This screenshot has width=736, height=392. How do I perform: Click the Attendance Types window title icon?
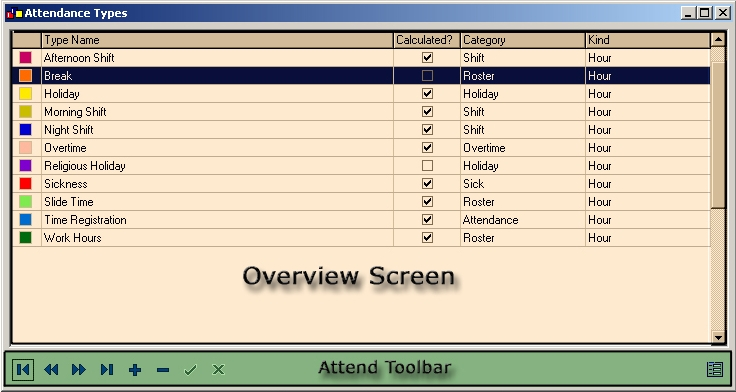tap(15, 13)
